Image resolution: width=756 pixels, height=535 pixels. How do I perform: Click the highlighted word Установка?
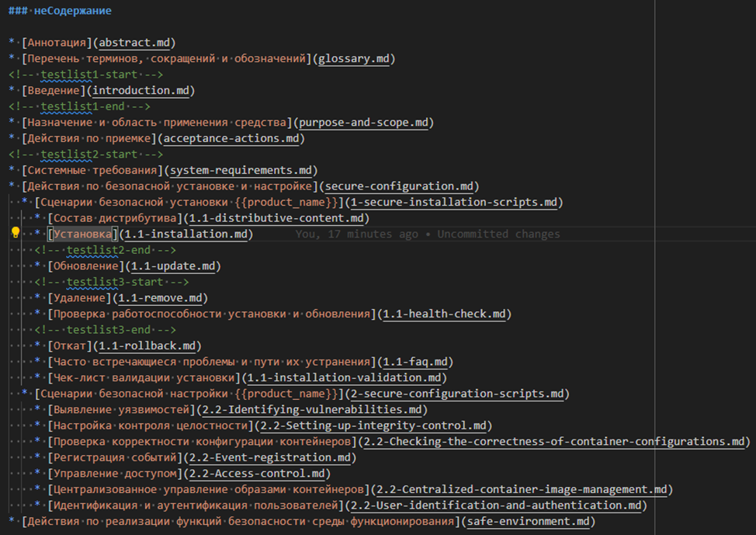[x=81, y=234]
